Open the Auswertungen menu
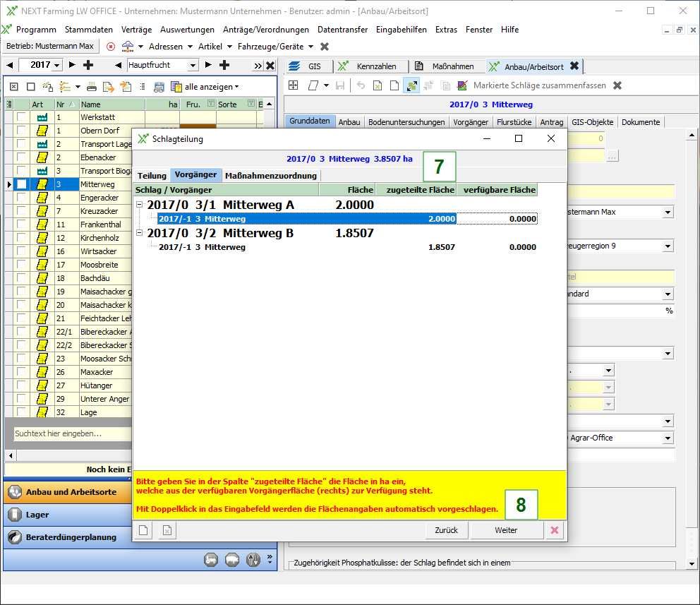The image size is (700, 605). (x=187, y=30)
